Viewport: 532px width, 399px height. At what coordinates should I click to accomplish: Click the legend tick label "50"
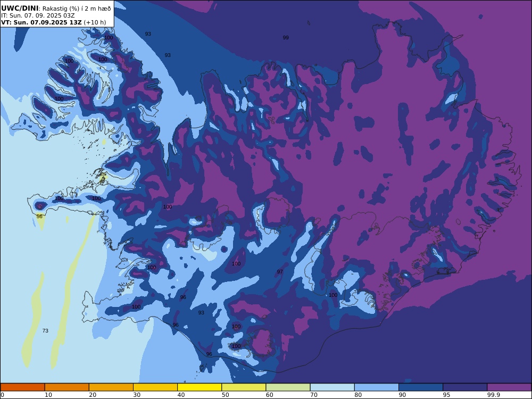[x=225, y=395]
